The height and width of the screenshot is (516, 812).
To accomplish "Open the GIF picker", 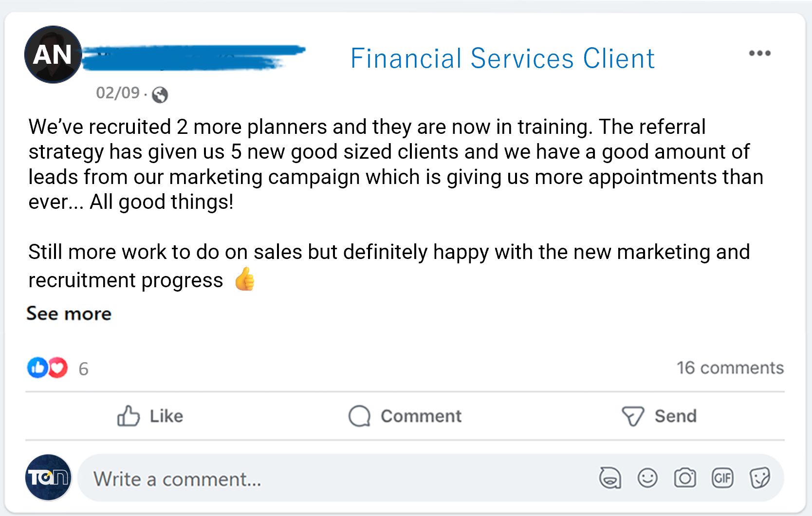I will (x=722, y=478).
